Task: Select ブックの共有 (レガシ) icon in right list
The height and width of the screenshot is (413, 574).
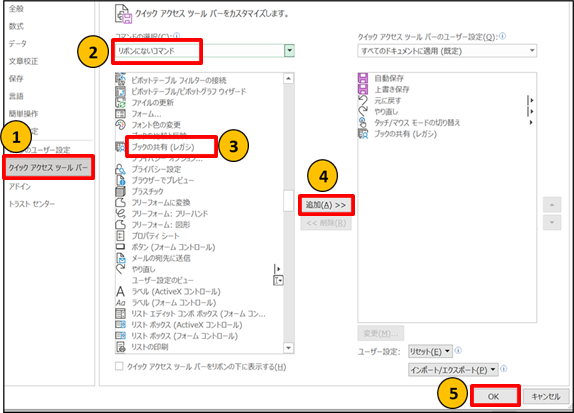Action: (363, 134)
